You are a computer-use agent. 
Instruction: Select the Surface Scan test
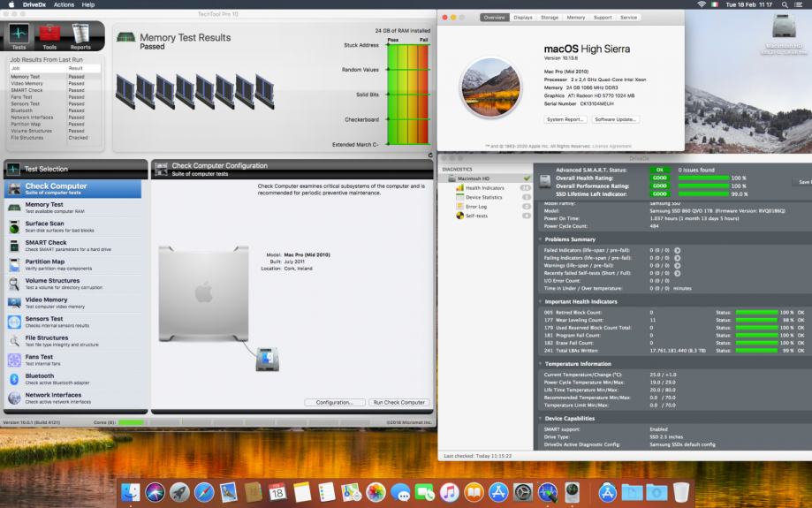click(44, 227)
